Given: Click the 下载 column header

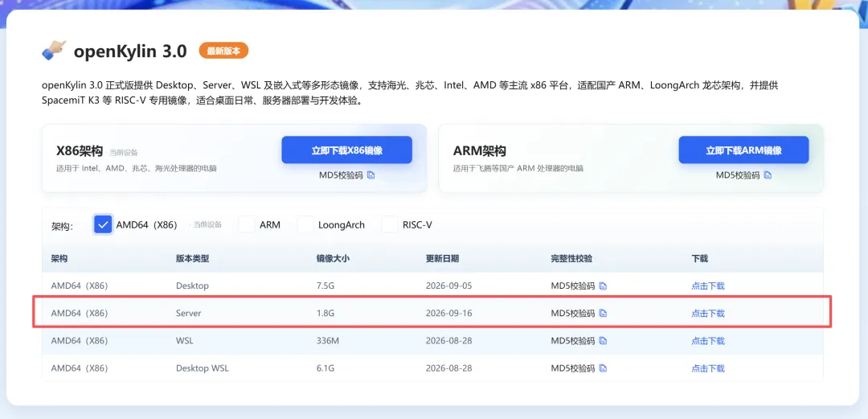Looking at the screenshot, I should tap(700, 259).
